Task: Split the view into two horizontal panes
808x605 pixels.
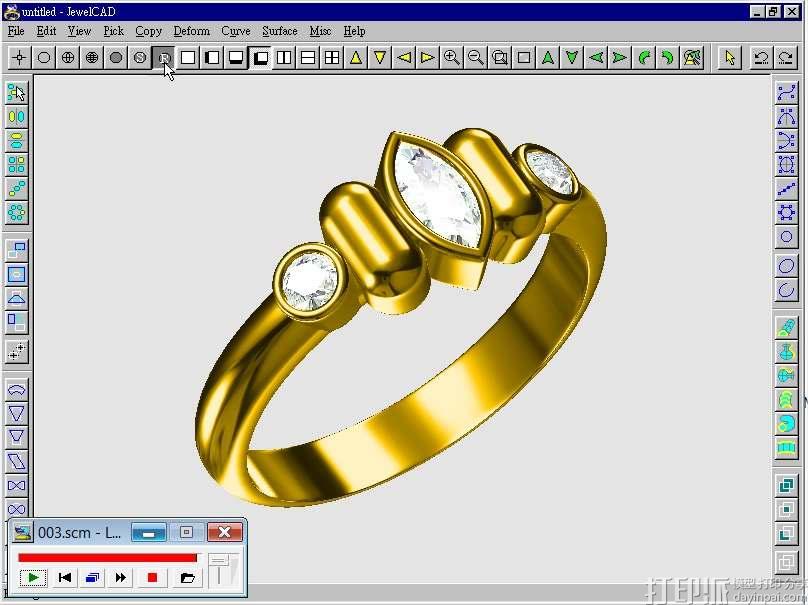Action: pos(308,57)
